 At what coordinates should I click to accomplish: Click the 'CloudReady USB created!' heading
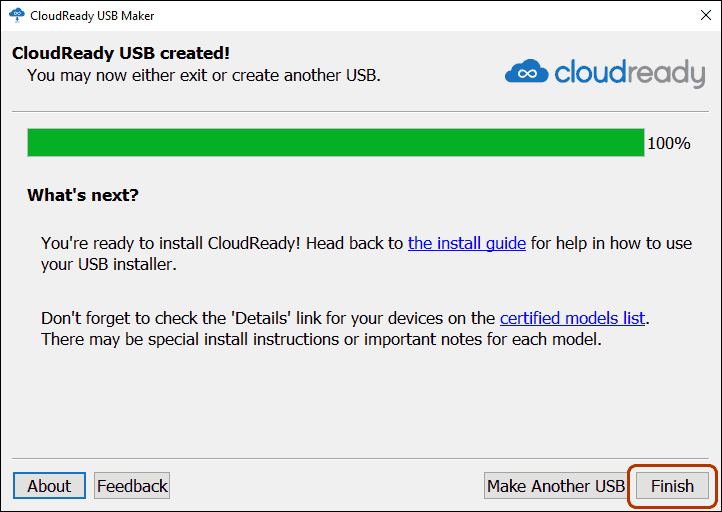(x=121, y=53)
